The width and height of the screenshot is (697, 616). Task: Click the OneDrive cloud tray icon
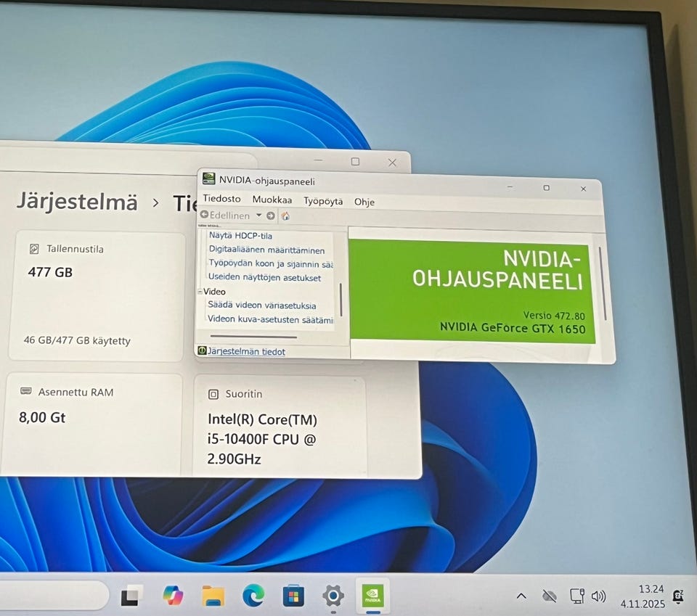coord(550,596)
